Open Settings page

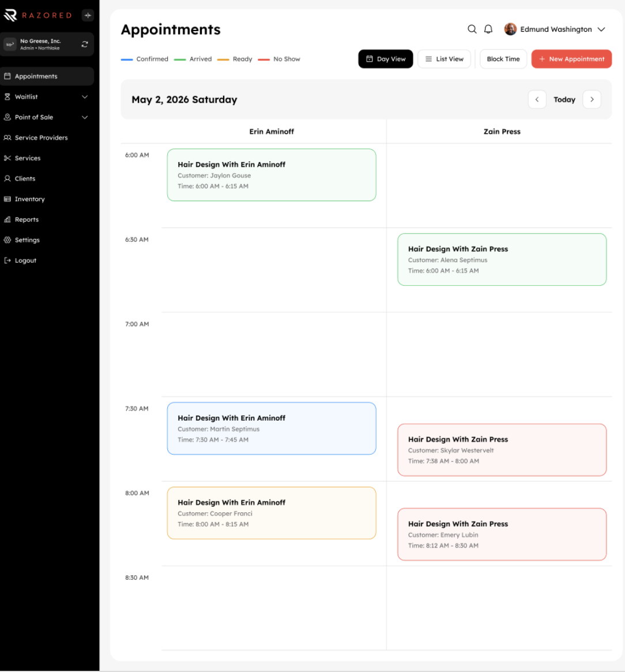(27, 240)
